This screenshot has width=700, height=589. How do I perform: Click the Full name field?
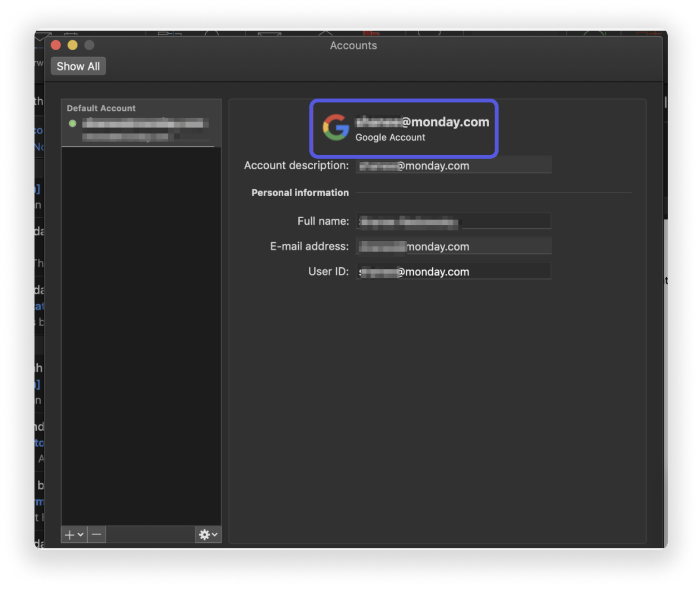click(452, 220)
